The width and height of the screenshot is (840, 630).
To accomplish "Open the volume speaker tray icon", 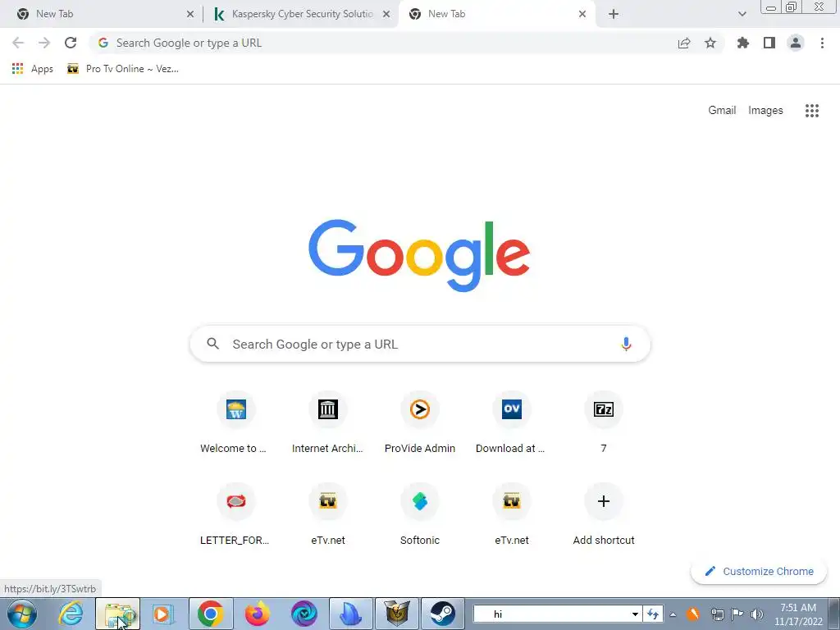I will (757, 614).
